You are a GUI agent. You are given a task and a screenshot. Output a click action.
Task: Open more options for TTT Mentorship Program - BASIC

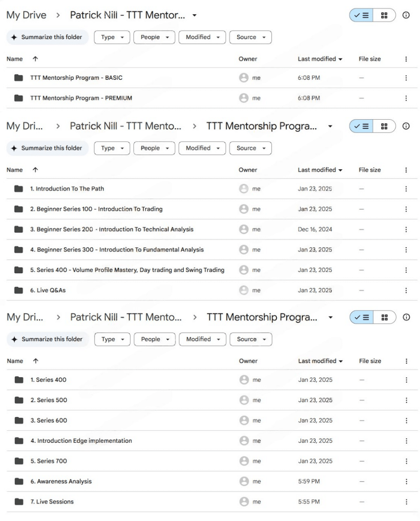pos(406,78)
